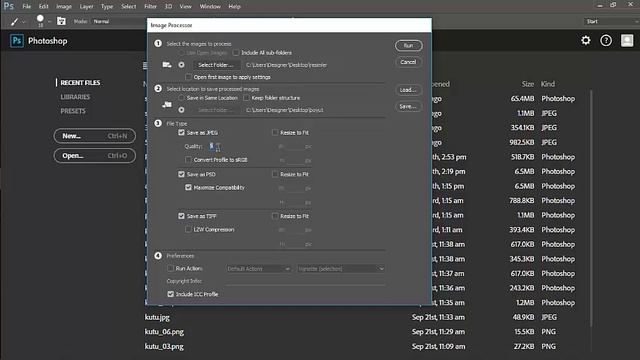This screenshot has height=360, width=640.
Task: Open the Image menu
Action: (64, 6)
